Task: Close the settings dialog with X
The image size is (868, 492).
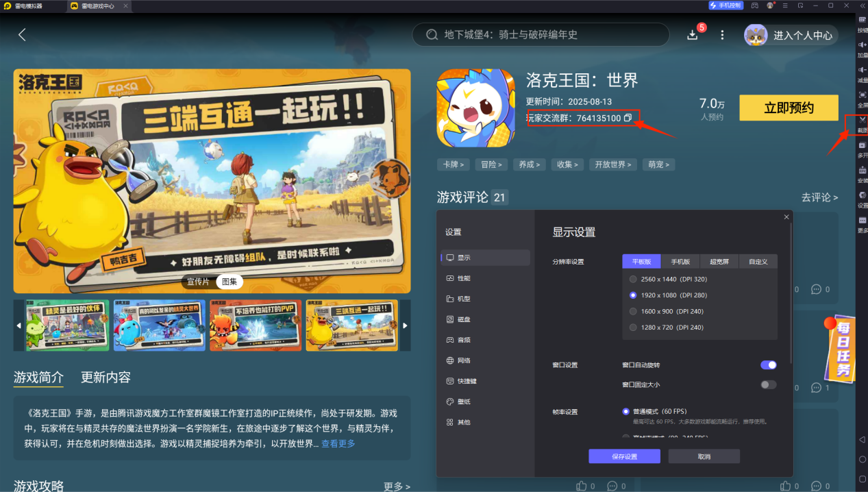Action: pyautogui.click(x=786, y=217)
